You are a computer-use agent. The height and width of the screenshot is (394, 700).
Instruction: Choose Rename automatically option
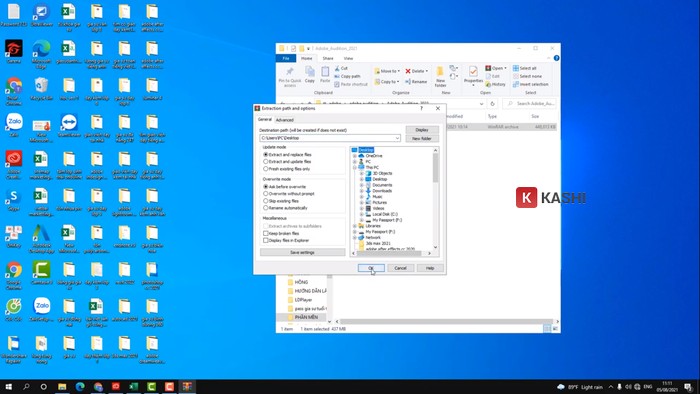point(285,208)
